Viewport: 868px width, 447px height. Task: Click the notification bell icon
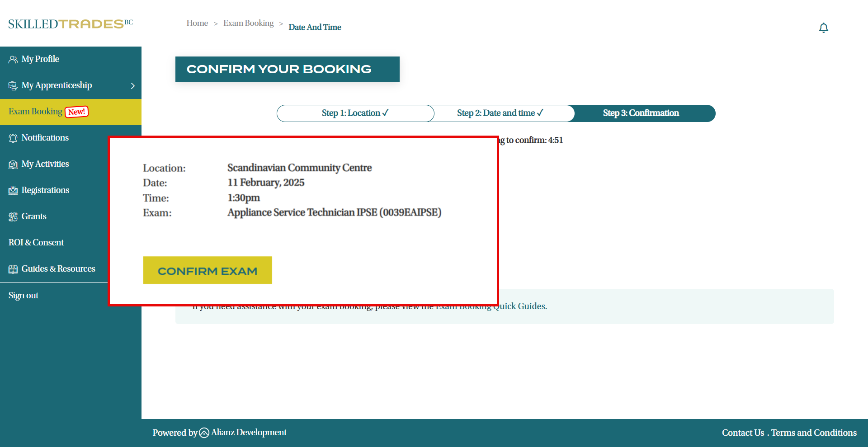point(823,28)
